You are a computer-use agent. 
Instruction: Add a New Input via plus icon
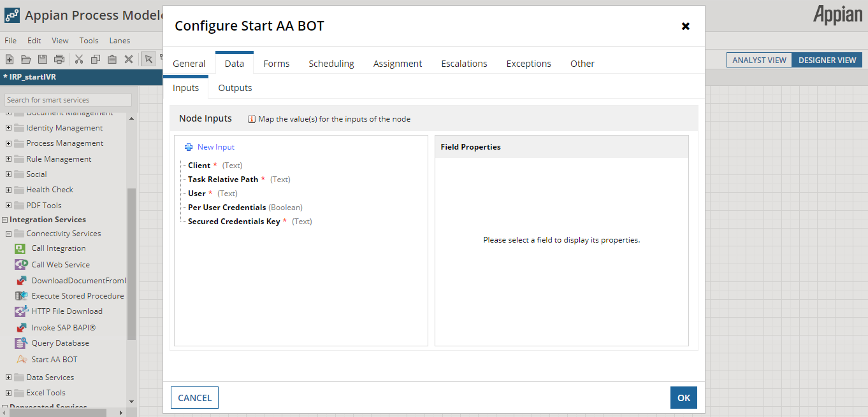click(189, 147)
